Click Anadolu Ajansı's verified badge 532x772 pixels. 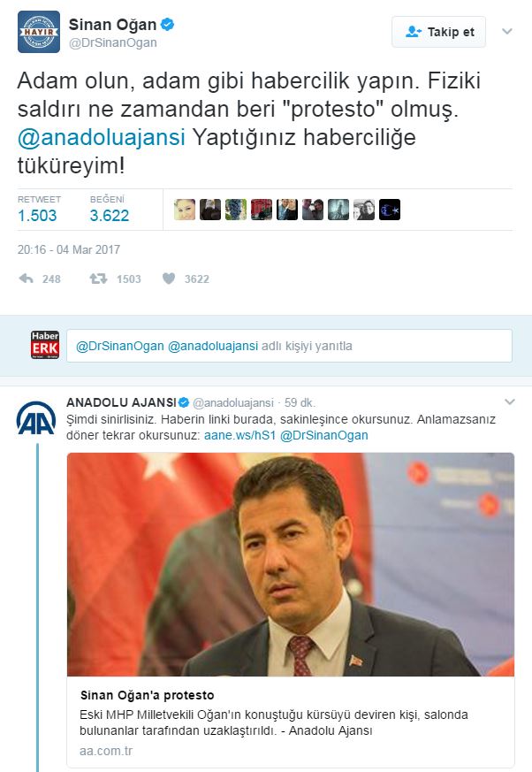tap(184, 402)
